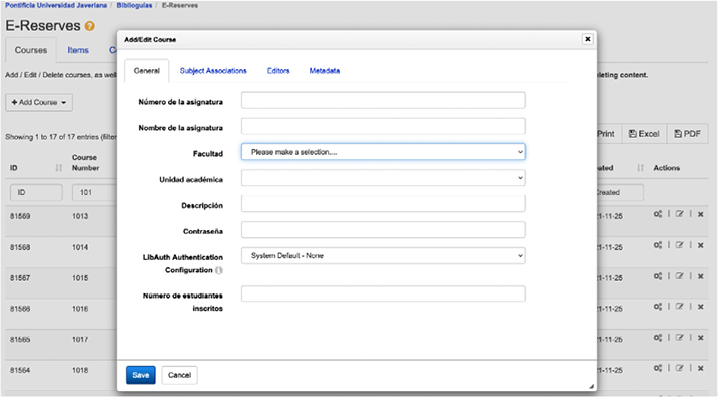Cancel the Add/Edit Course dialog
The image size is (719, 399).
179,375
